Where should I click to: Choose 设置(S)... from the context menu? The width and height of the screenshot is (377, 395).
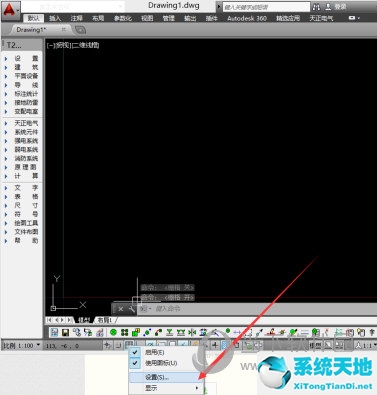coord(166,378)
